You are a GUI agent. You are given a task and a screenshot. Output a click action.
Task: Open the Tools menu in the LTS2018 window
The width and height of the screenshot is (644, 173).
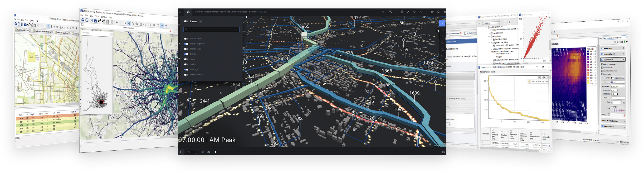coord(97,16)
